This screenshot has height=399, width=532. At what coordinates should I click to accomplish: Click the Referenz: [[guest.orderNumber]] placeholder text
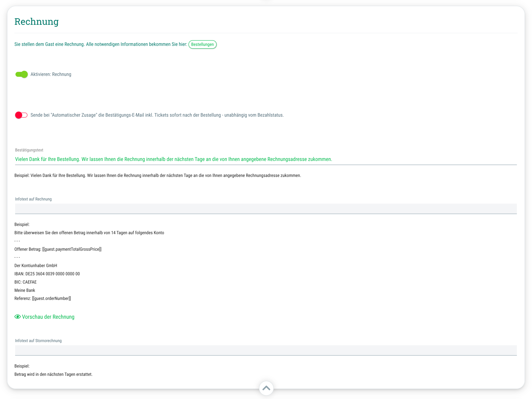pos(43,298)
